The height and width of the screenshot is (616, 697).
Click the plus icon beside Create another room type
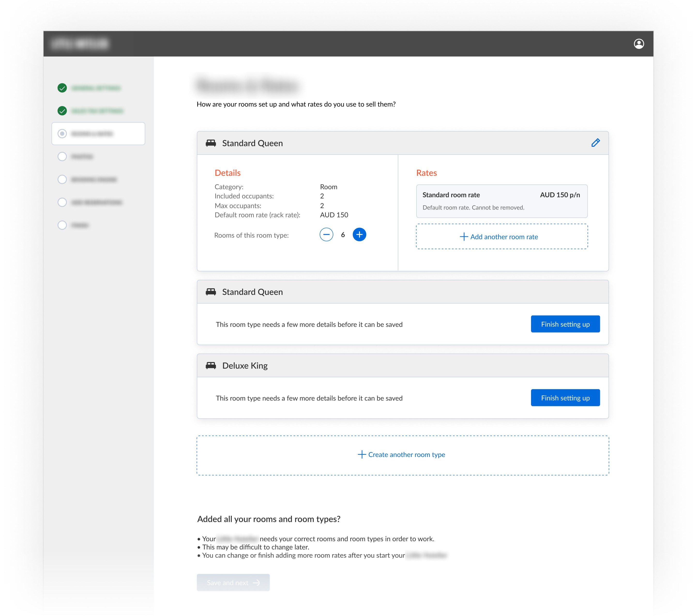362,454
